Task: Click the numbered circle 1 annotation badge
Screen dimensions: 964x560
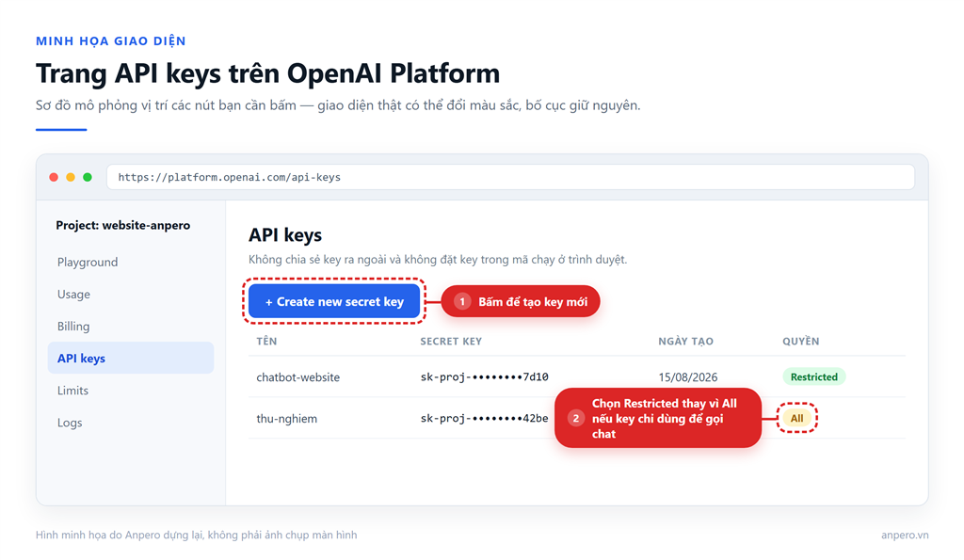Action: 462,301
